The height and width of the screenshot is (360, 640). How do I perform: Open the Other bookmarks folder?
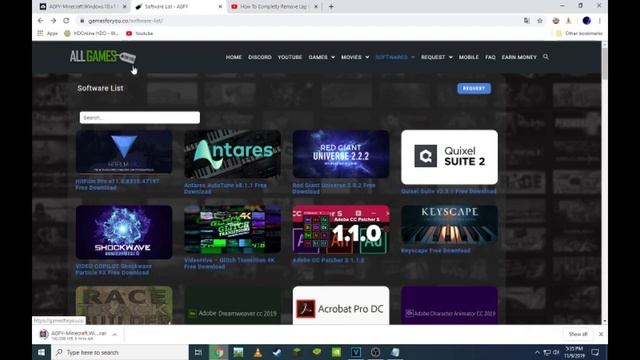point(579,33)
